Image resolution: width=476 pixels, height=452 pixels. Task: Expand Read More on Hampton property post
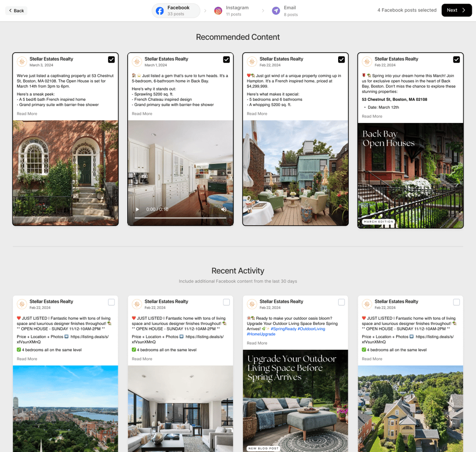click(257, 114)
